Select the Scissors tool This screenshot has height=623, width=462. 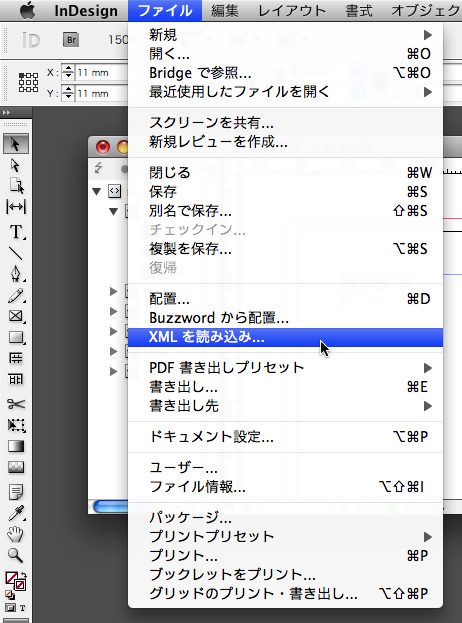16,404
